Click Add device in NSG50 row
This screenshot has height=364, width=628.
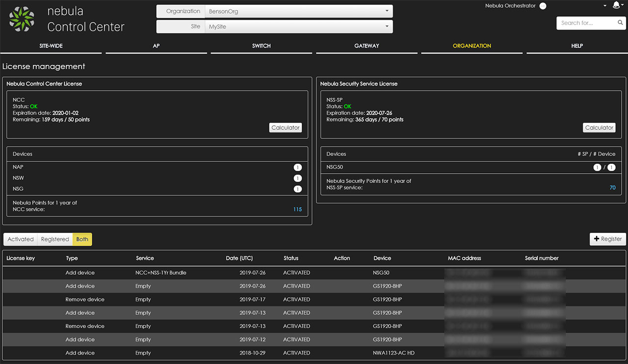[x=80, y=273]
